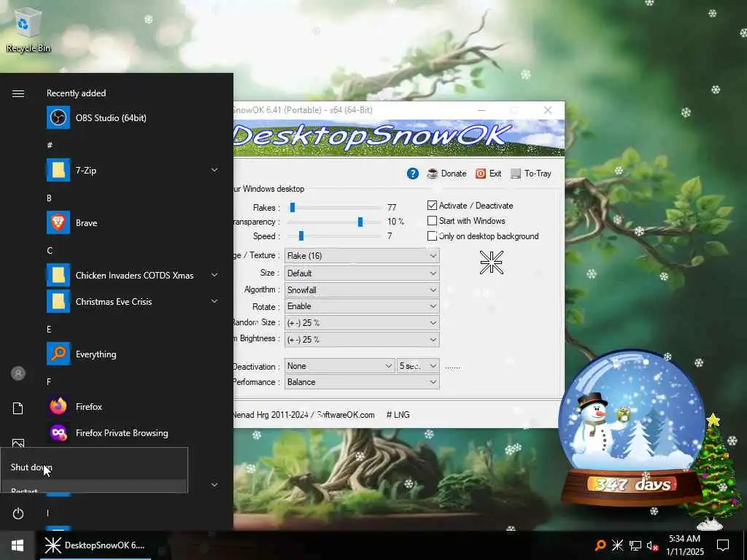Click the To-Tray button
The height and width of the screenshot is (560, 747).
[x=531, y=174]
